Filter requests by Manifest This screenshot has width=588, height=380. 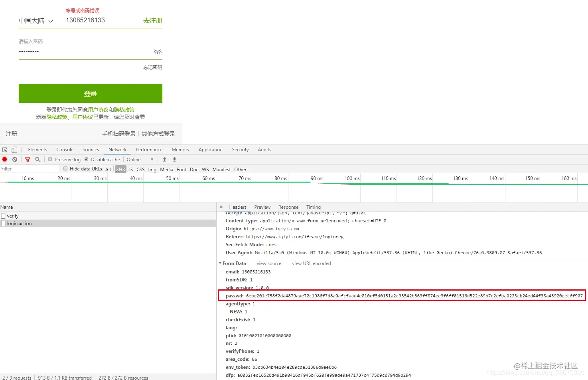(x=221, y=169)
